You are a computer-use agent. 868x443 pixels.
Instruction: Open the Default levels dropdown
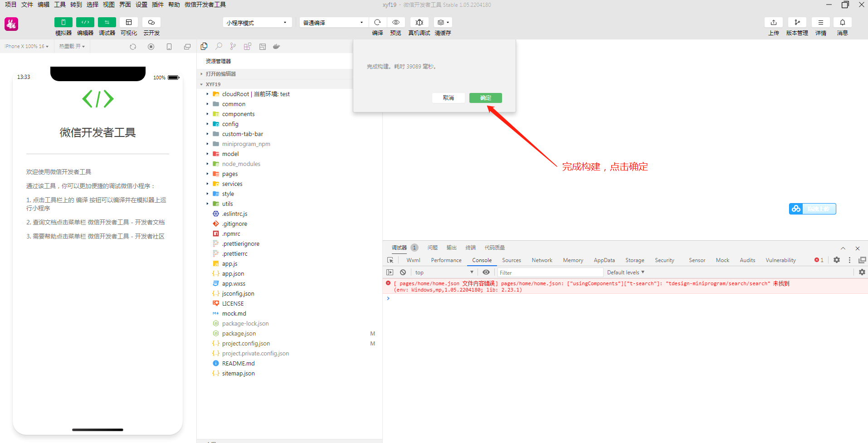tap(625, 273)
